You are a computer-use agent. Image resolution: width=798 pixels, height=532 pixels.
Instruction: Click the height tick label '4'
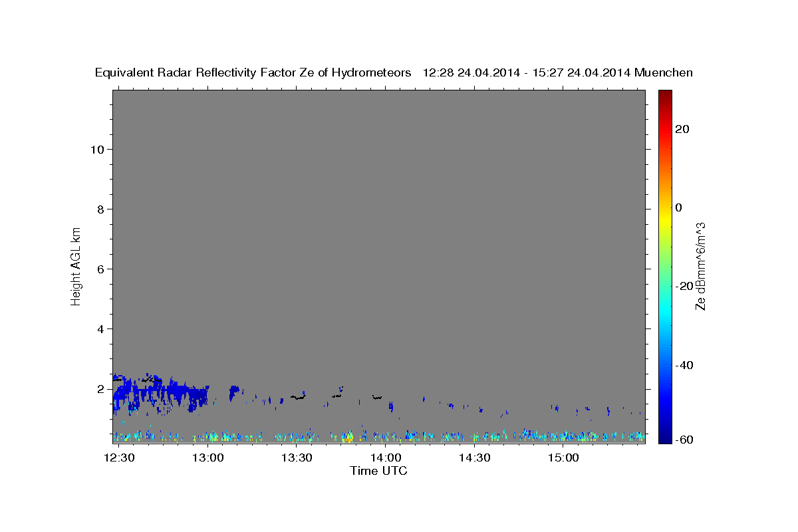[x=101, y=329]
